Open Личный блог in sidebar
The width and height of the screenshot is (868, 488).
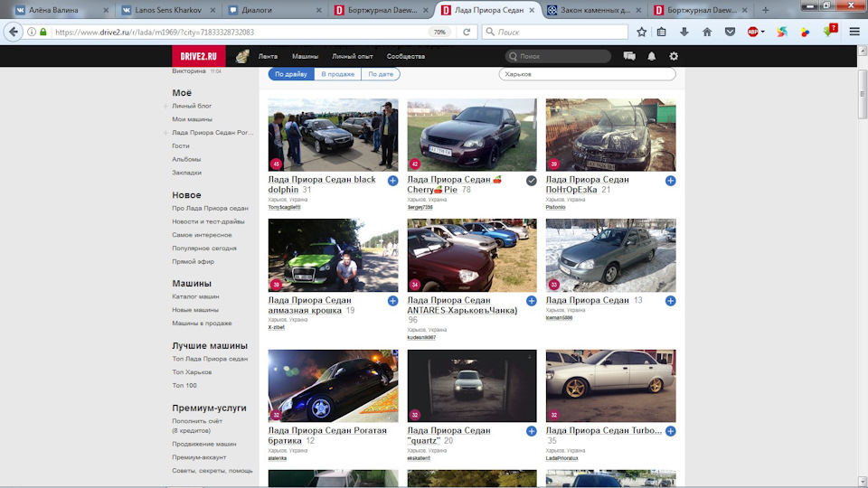(192, 106)
